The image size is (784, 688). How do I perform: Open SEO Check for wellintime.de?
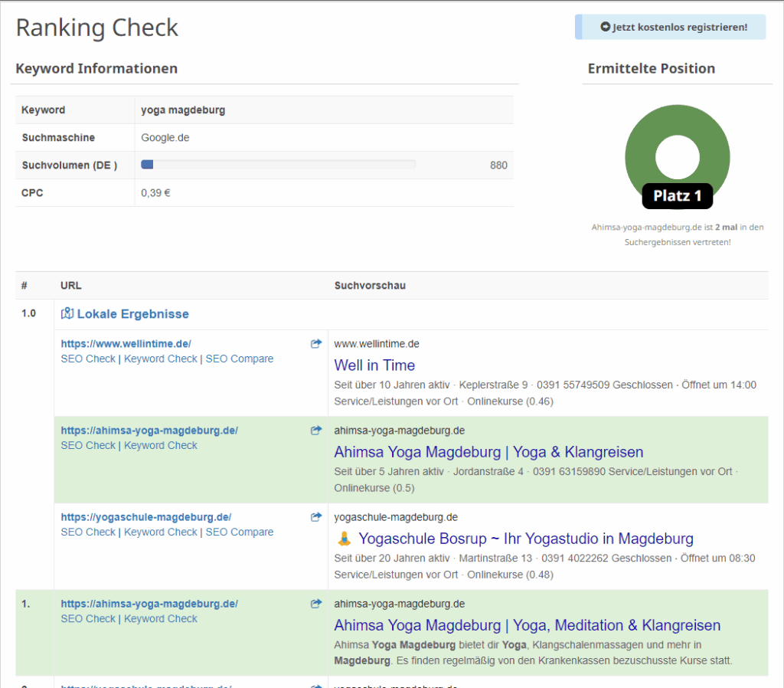point(88,359)
